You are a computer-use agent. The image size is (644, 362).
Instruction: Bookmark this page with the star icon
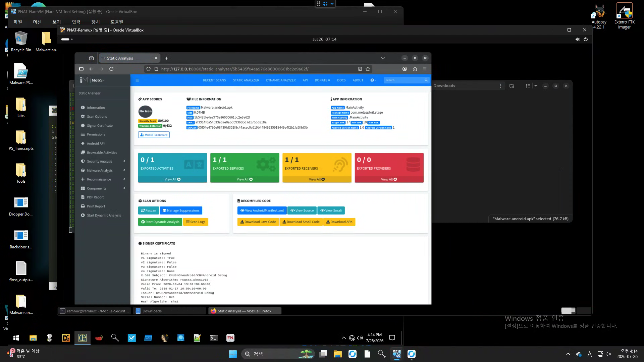[x=368, y=69]
